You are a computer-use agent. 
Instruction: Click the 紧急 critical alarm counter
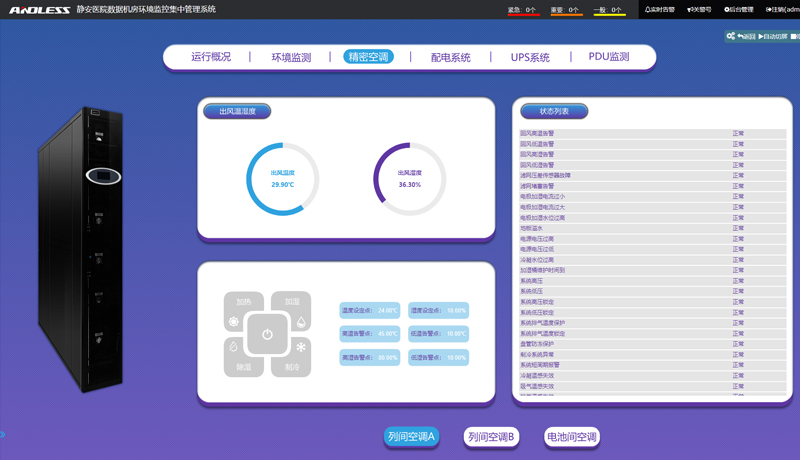click(523, 10)
